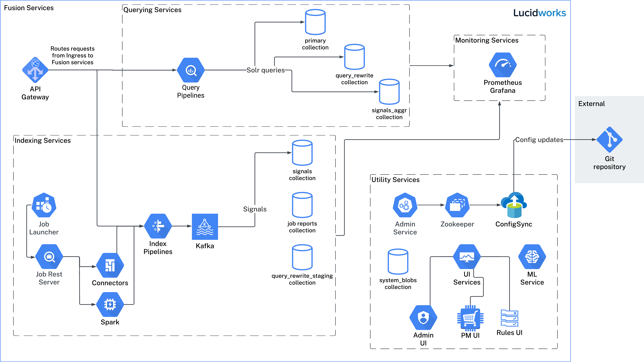Select the Rules UI label text

510,332
